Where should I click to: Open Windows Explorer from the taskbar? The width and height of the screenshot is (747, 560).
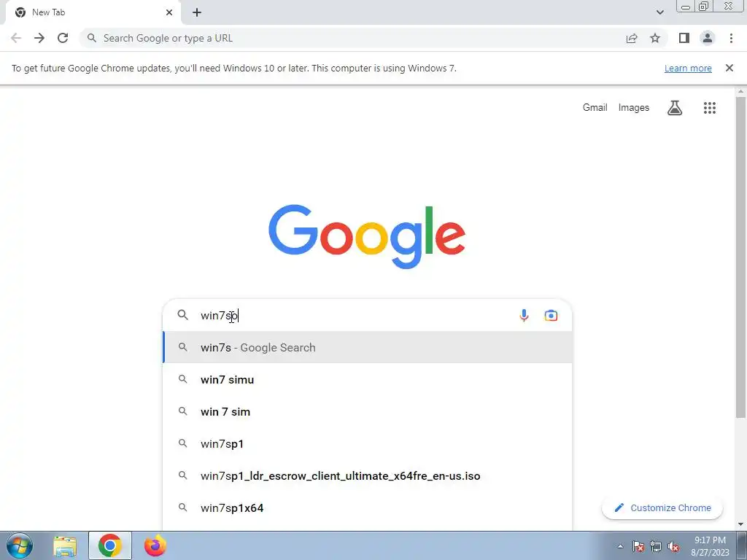pyautogui.click(x=65, y=546)
